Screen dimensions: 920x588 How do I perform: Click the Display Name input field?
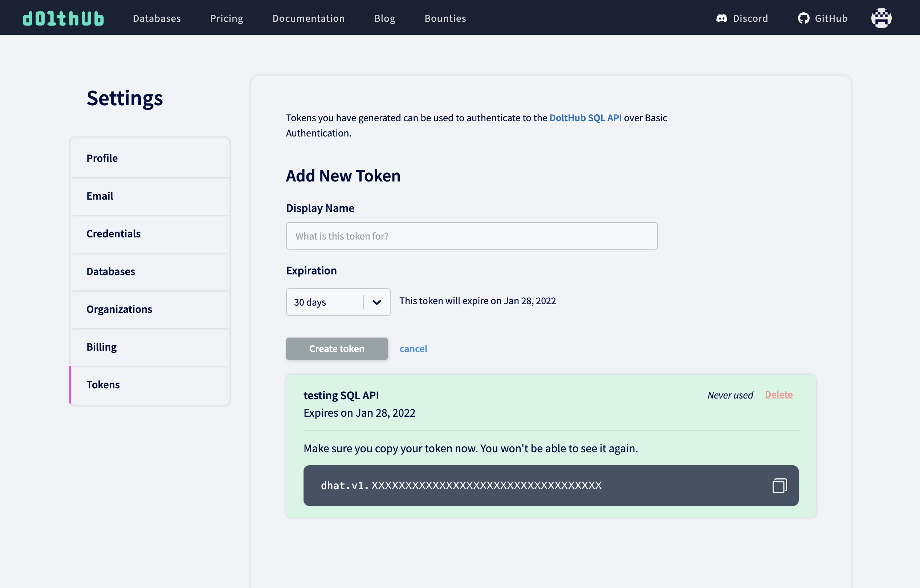point(472,236)
